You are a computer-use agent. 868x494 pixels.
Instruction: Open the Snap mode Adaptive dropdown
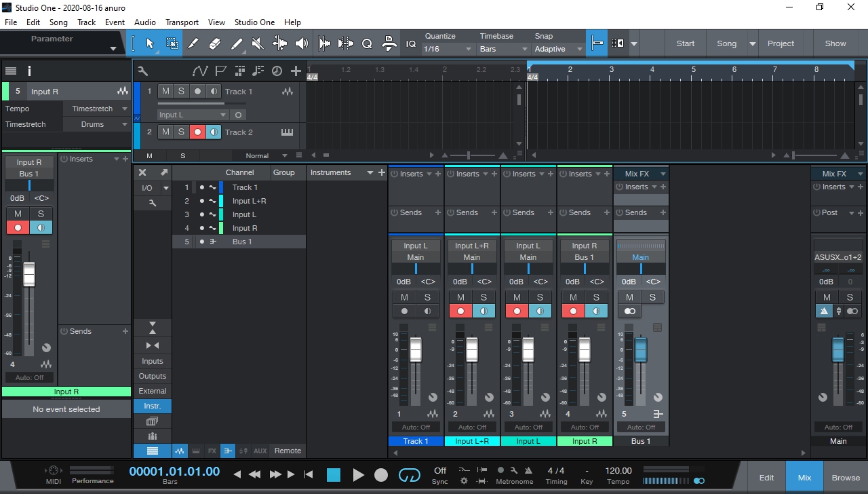(557, 49)
